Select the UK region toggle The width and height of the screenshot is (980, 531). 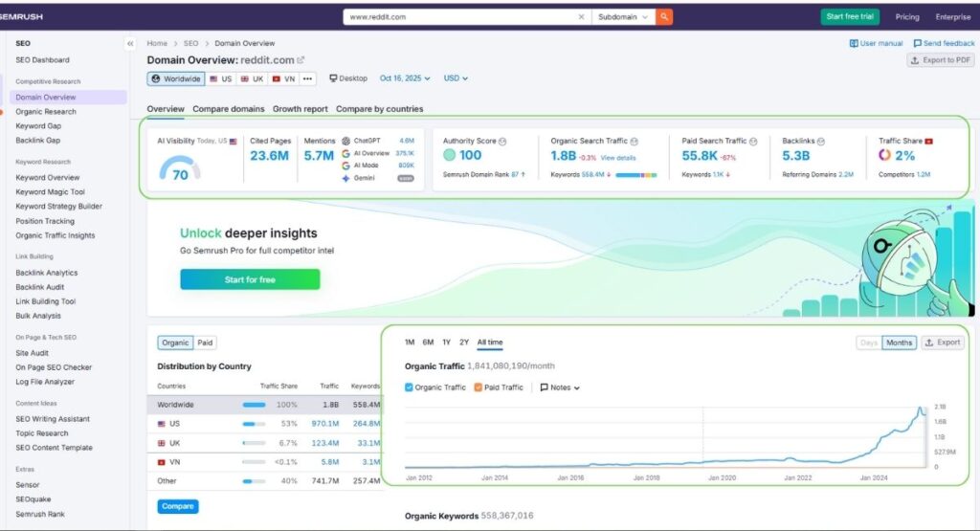[252, 78]
